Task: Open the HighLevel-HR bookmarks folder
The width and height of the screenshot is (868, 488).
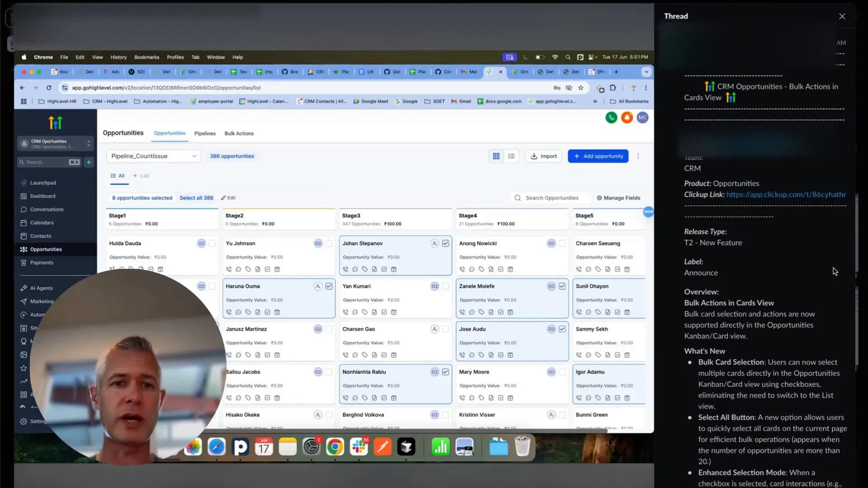Action: [57, 102]
